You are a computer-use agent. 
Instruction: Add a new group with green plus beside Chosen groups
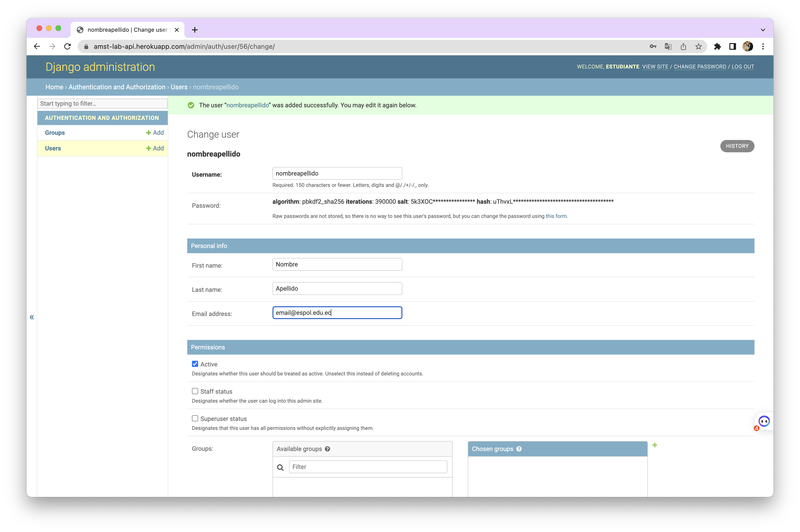click(x=655, y=445)
